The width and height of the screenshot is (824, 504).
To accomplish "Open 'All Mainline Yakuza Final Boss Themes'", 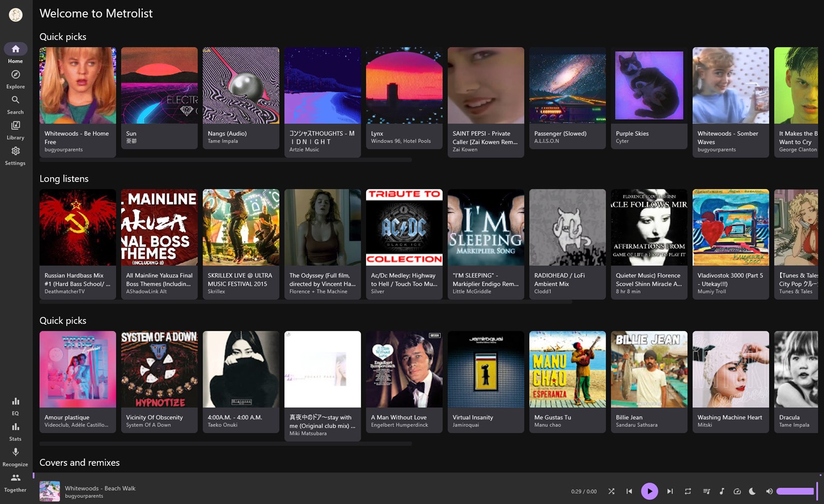I will coord(159,244).
